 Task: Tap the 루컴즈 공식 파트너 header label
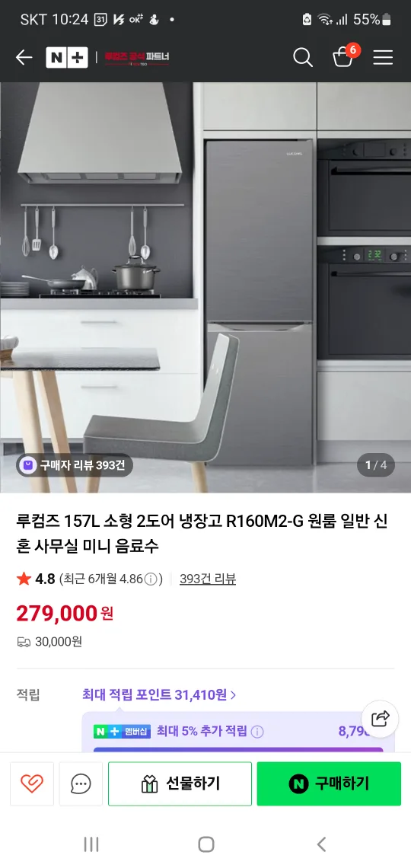(137, 57)
